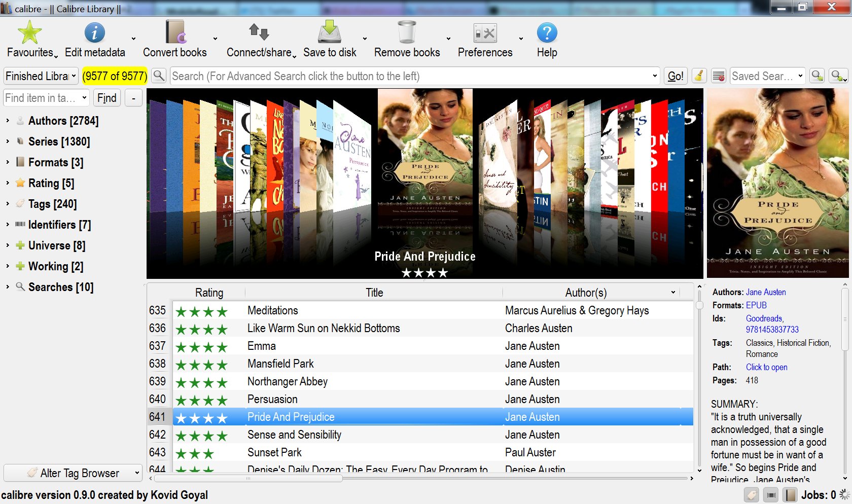Click the Find button in tag browser
The height and width of the screenshot is (504, 852).
[x=107, y=98]
